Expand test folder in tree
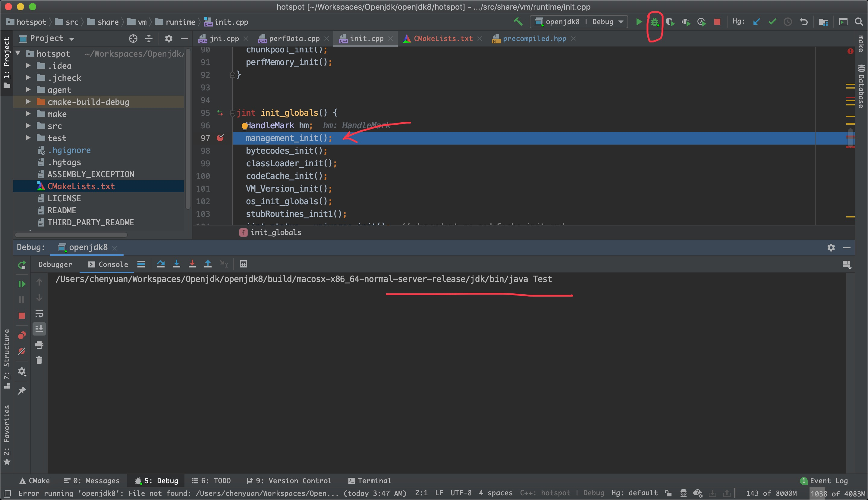868x500 pixels. (29, 138)
